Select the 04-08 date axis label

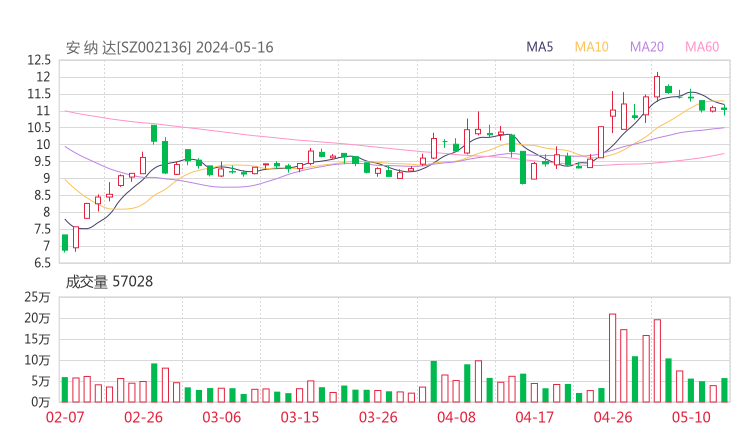tap(456, 417)
